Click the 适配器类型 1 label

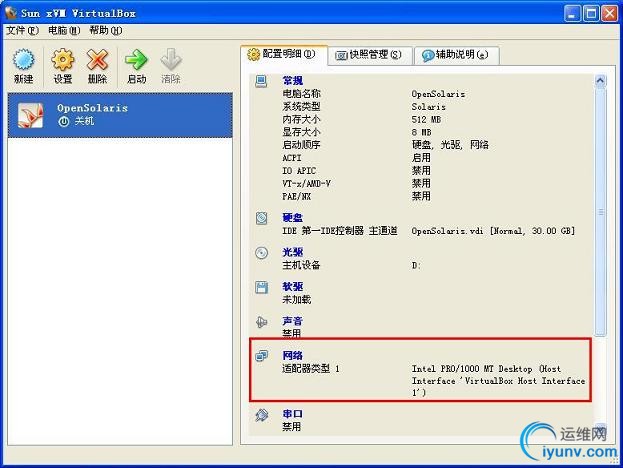311,369
